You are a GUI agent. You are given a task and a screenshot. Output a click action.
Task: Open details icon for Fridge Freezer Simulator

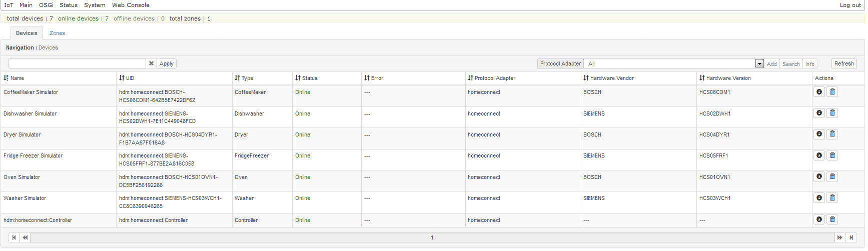point(819,155)
